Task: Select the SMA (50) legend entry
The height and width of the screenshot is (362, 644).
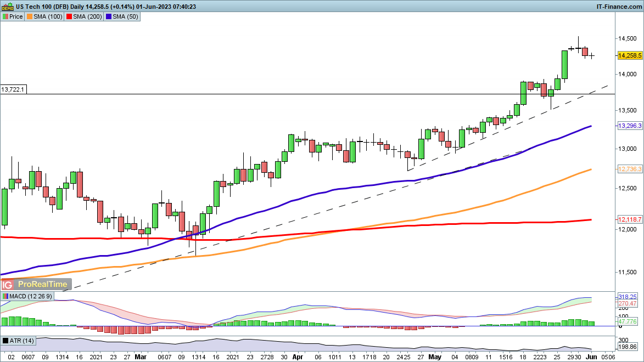Action: (122, 17)
